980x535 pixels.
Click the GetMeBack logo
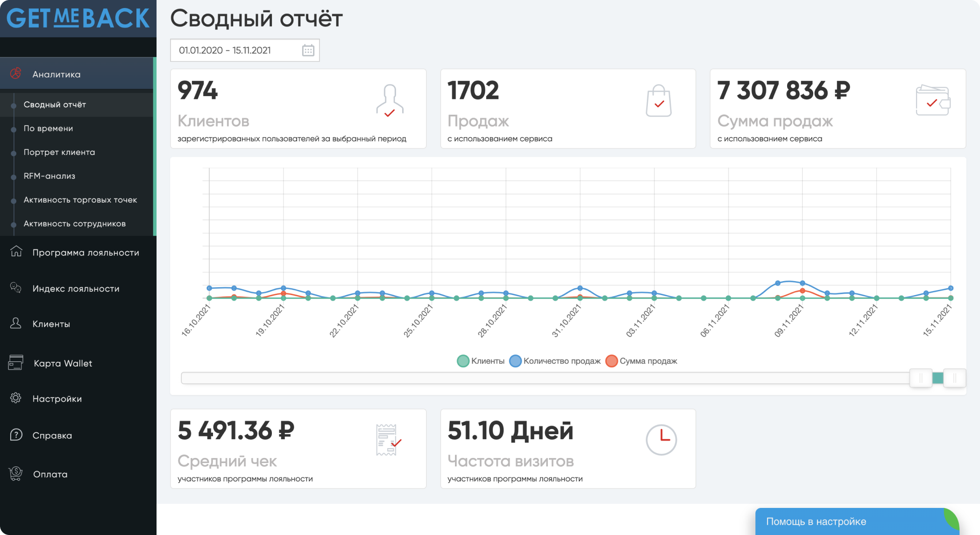coord(78,19)
